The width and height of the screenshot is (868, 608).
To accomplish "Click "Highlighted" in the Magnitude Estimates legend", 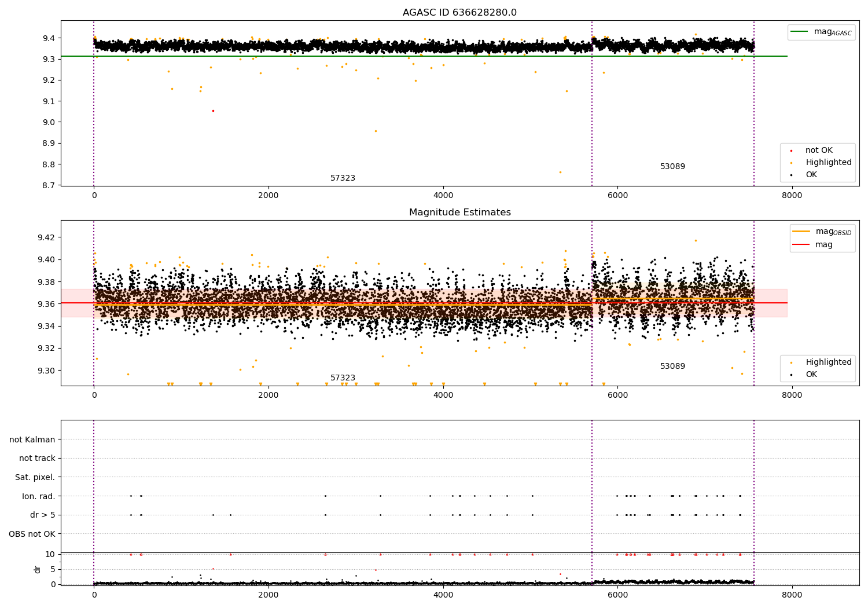I will [x=828, y=362].
